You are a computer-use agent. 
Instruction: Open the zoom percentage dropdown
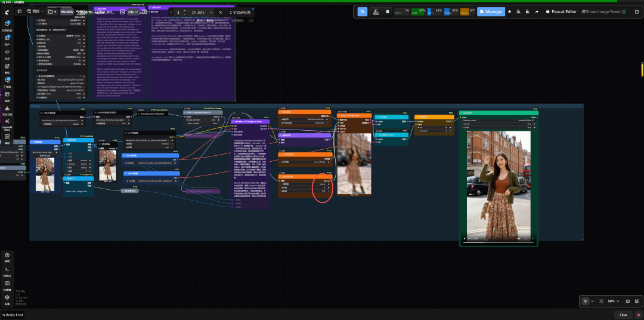pyautogui.click(x=614, y=301)
